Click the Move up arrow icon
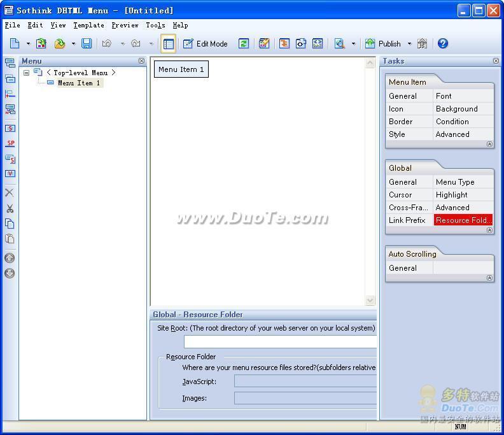504x435 pixels. (10, 258)
